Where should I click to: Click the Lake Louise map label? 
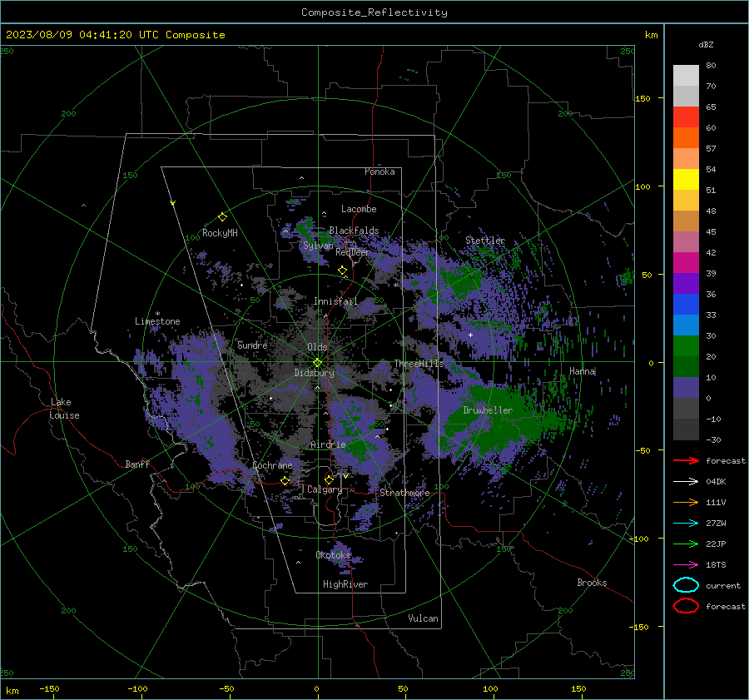pos(64,409)
